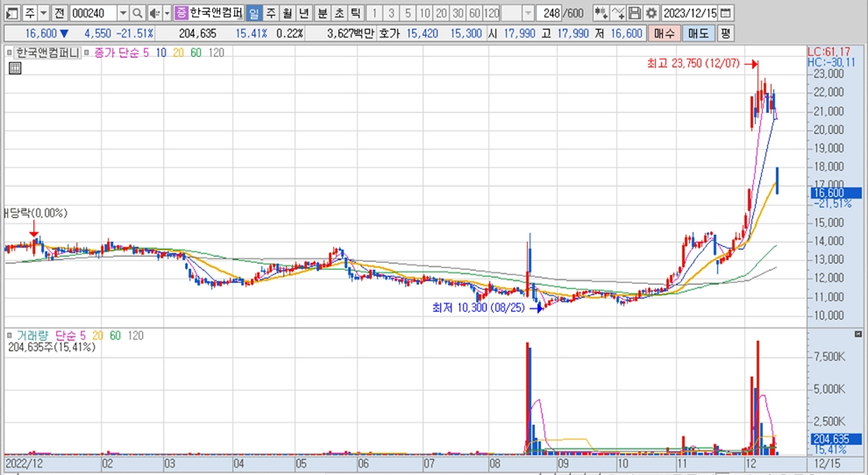Click the 매수 buy button

pyautogui.click(x=665, y=33)
